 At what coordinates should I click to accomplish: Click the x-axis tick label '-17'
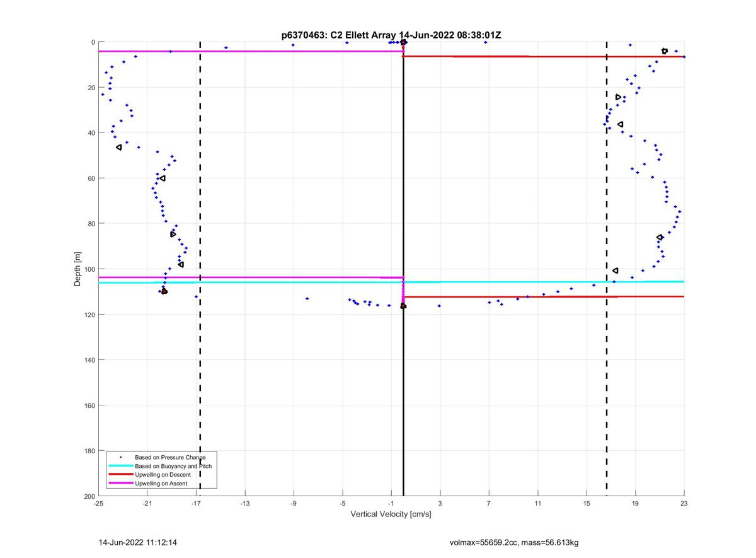pos(196,503)
